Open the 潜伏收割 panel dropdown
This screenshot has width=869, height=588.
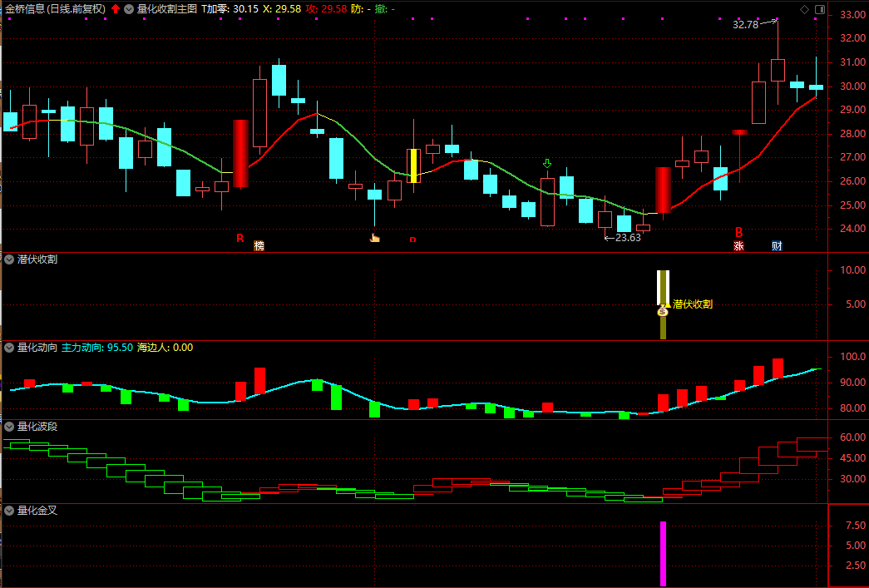pyautogui.click(x=9, y=259)
